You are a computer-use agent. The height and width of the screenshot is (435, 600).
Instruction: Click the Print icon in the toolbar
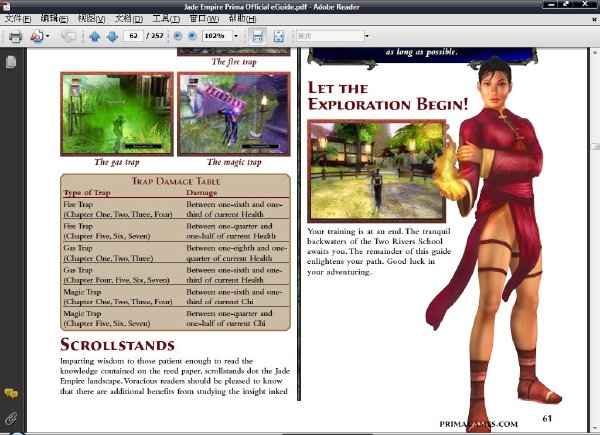15,36
